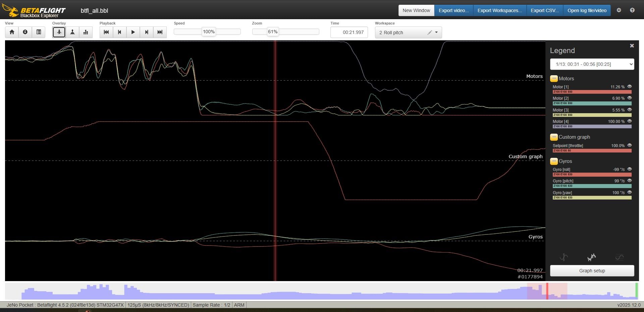Toggle the craft overlay airplane icon
644x312 pixels.
(x=59, y=32)
